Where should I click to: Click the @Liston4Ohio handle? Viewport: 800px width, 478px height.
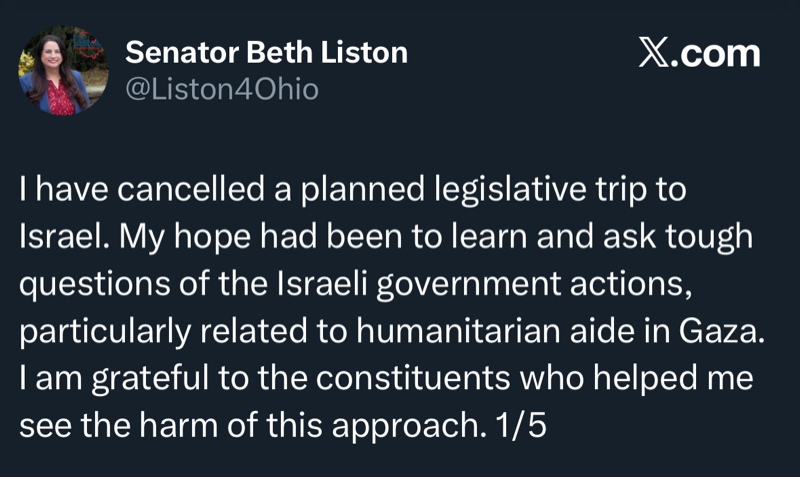click(x=222, y=89)
